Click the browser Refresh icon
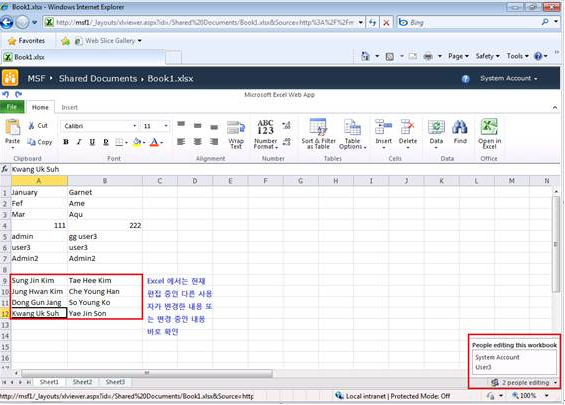Viewport: 565px width, 405px height. tap(372, 23)
